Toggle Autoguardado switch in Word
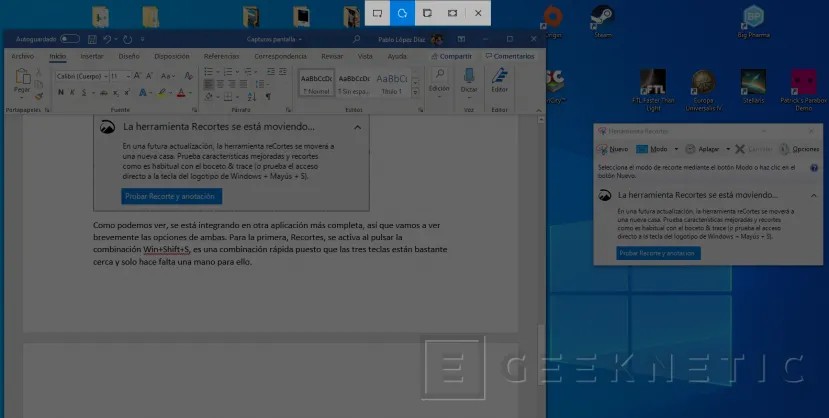This screenshot has width=829, height=418. [70, 39]
